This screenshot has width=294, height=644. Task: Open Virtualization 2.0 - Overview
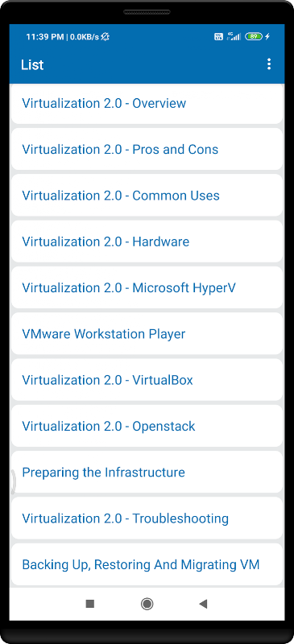coord(147,104)
